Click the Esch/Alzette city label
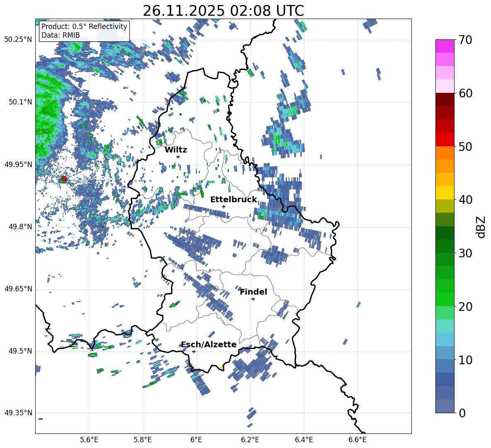The height and width of the screenshot is (448, 491). [x=209, y=344]
